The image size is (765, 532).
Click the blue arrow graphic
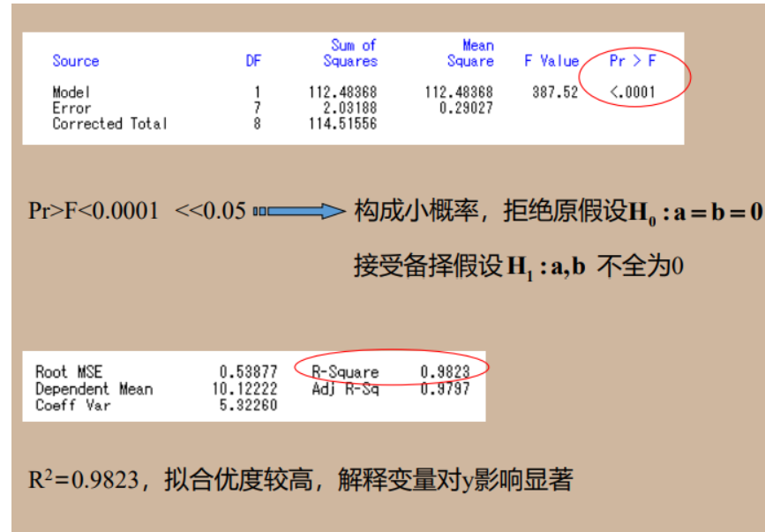point(300,211)
